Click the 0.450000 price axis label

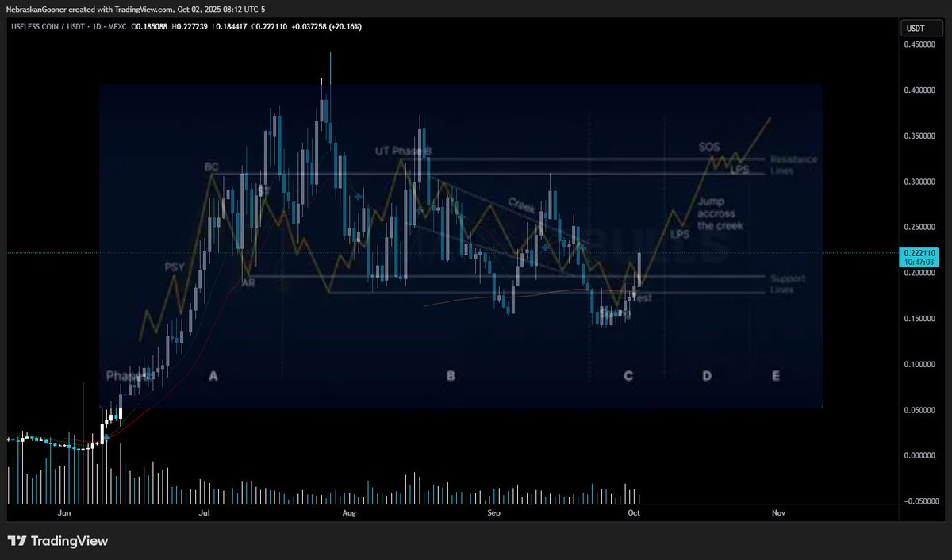pos(921,44)
